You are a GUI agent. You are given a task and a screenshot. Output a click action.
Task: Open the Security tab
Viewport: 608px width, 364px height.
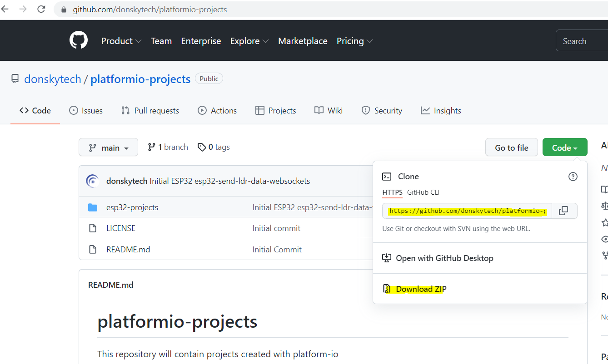[382, 110]
